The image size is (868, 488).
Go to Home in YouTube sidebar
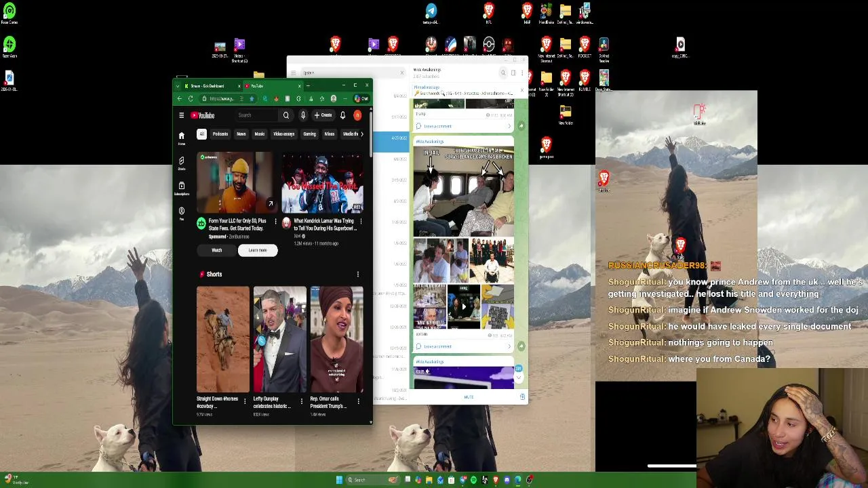point(181,138)
